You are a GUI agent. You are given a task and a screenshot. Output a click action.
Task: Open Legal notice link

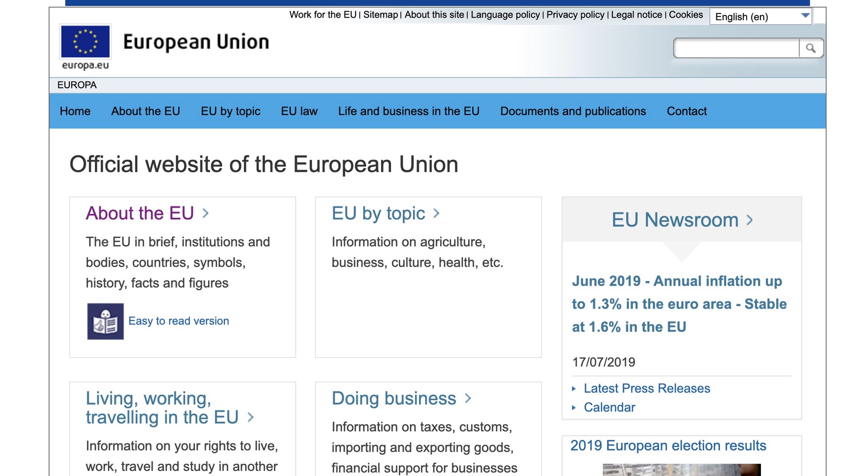(636, 15)
